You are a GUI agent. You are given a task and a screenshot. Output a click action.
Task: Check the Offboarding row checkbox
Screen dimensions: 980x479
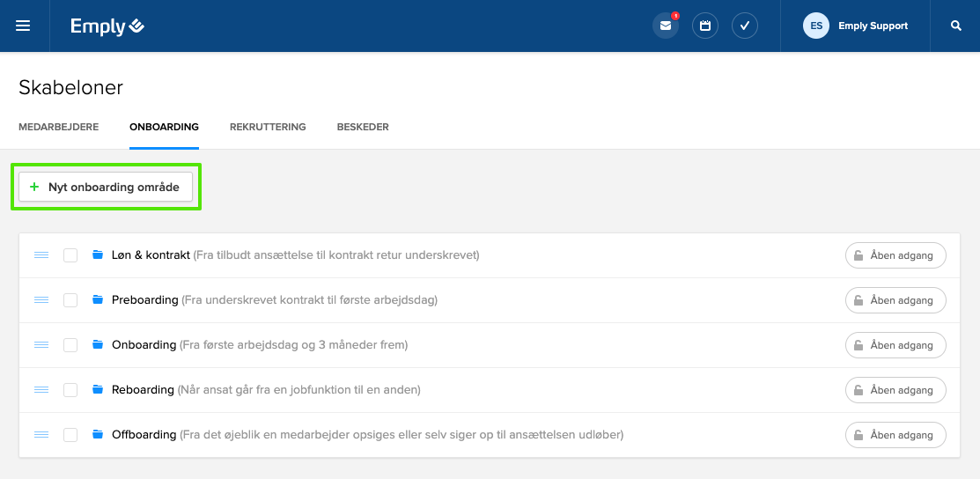click(x=70, y=435)
